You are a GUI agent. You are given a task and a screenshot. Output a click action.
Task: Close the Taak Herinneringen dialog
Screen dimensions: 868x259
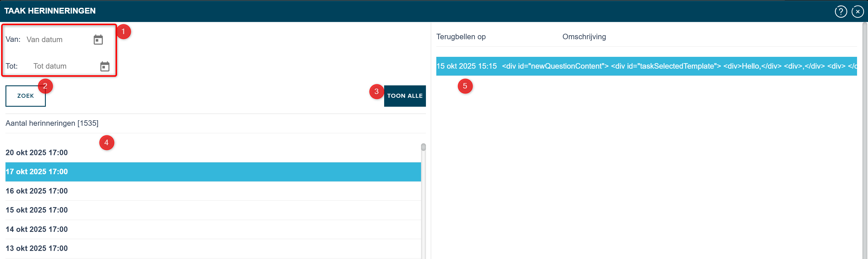[857, 12]
